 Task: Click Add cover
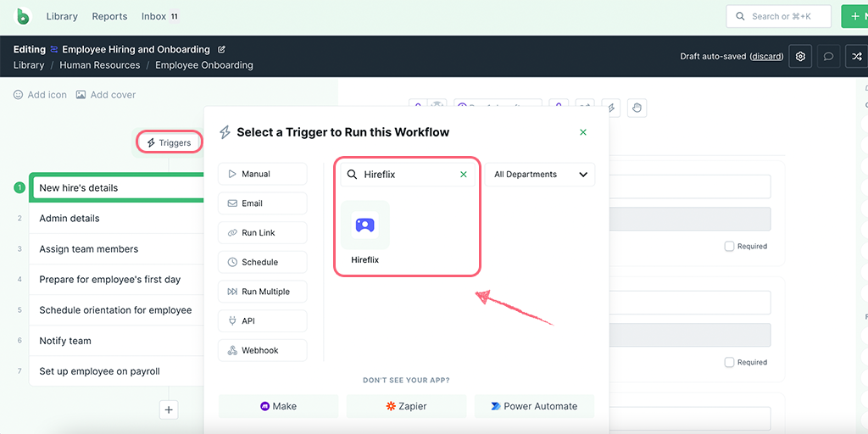point(106,95)
